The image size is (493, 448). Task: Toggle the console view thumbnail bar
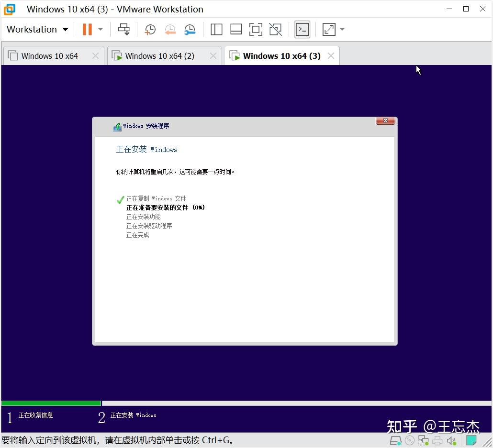click(x=236, y=29)
